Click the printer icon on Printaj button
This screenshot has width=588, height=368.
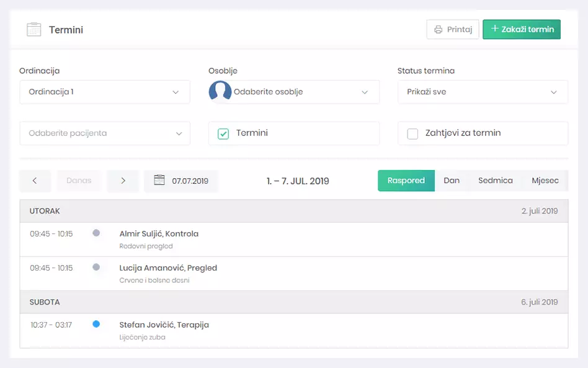click(x=438, y=29)
